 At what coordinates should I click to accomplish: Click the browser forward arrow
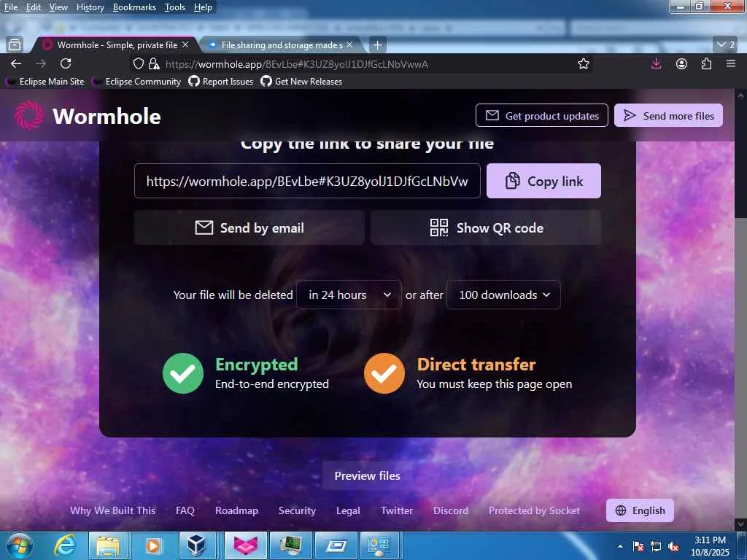(41, 64)
